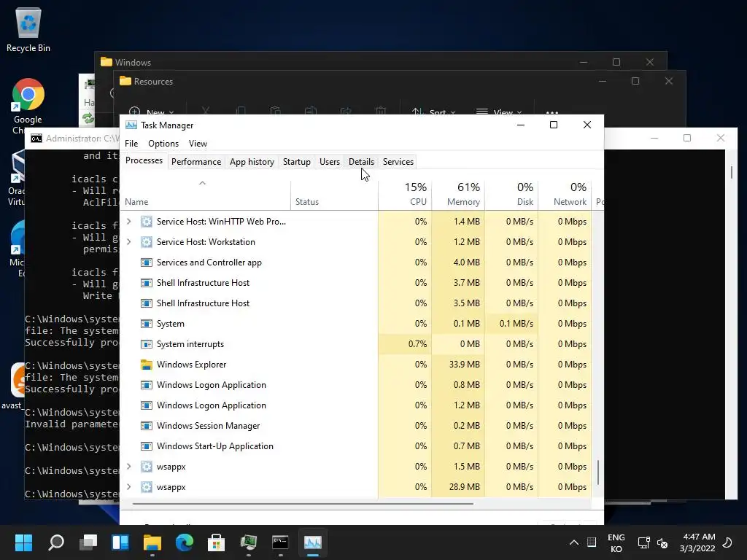747x560 pixels.
Task: Click the vertical scrollbar thumb in Task Manager
Action: 598,472
